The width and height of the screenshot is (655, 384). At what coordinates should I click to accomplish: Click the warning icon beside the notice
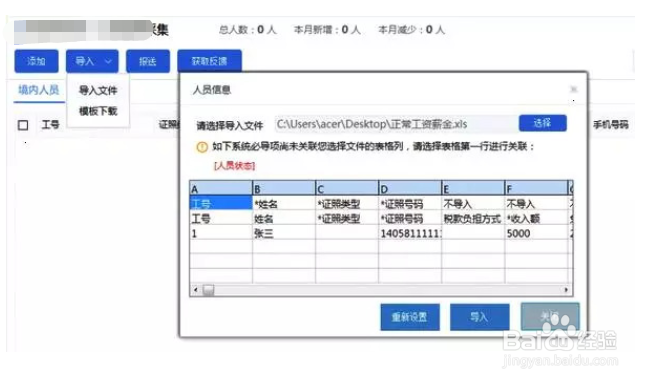pos(202,147)
